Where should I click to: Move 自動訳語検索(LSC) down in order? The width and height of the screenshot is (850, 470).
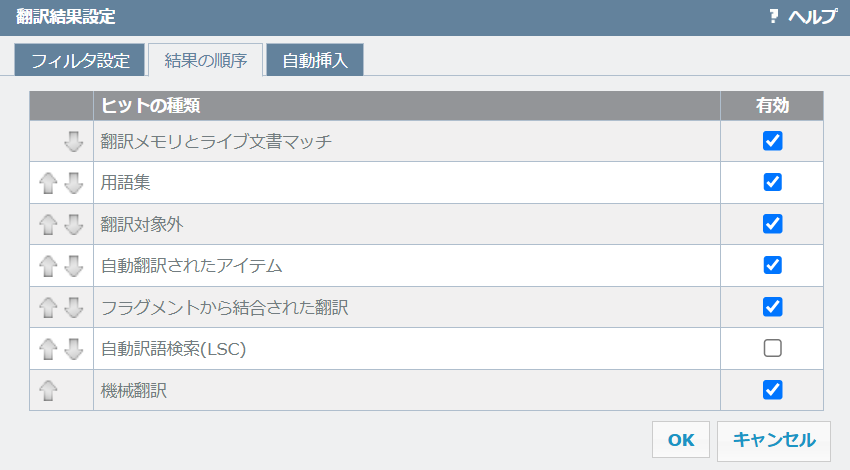point(73,349)
